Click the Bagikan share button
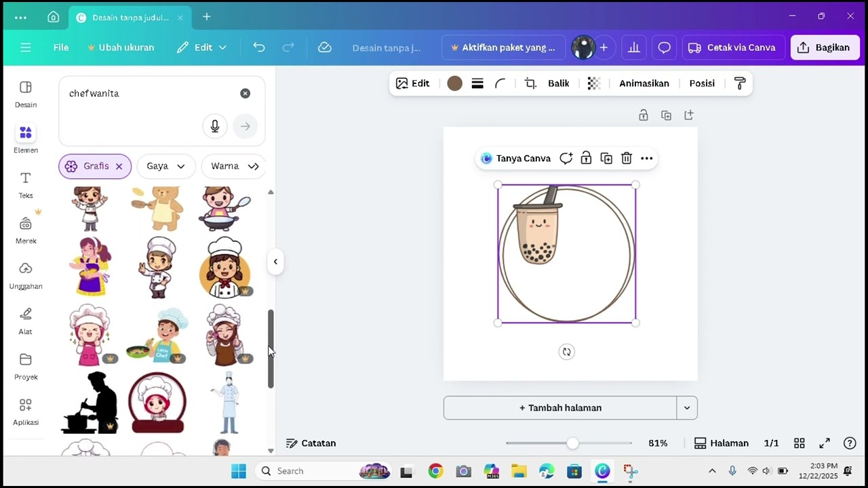Viewport: 868px width, 488px height. [x=825, y=47]
